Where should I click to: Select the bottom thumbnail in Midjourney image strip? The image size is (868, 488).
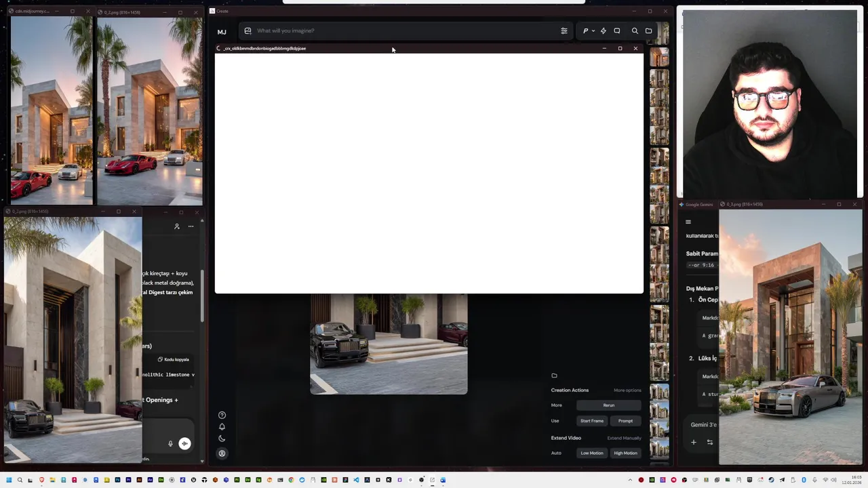tap(659, 449)
